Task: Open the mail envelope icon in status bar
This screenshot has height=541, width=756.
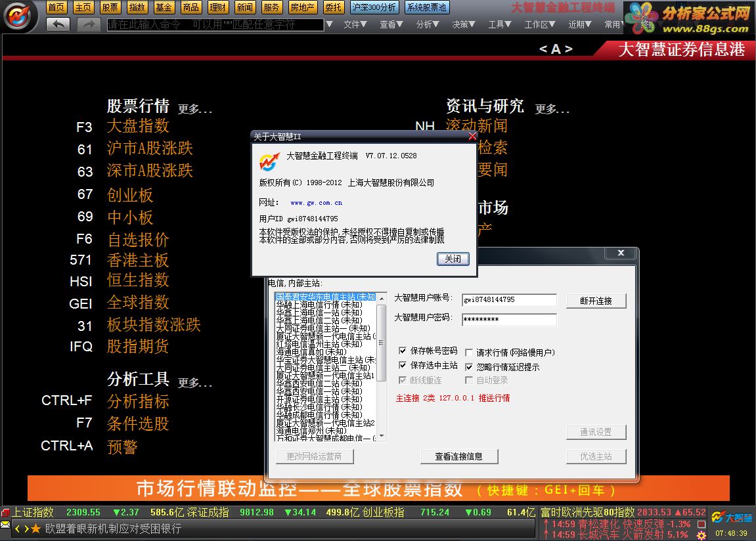Action: [x=5, y=525]
